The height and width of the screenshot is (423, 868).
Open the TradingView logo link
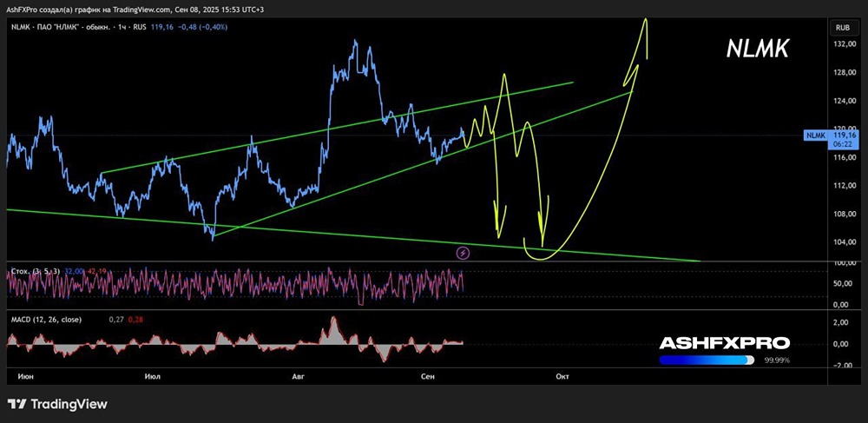pos(57,404)
